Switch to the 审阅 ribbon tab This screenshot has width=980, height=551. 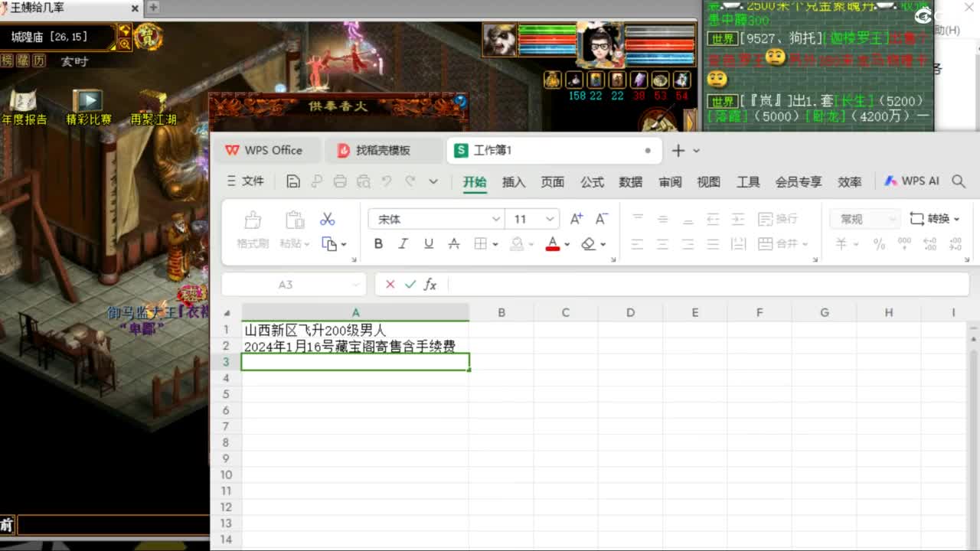pos(670,182)
